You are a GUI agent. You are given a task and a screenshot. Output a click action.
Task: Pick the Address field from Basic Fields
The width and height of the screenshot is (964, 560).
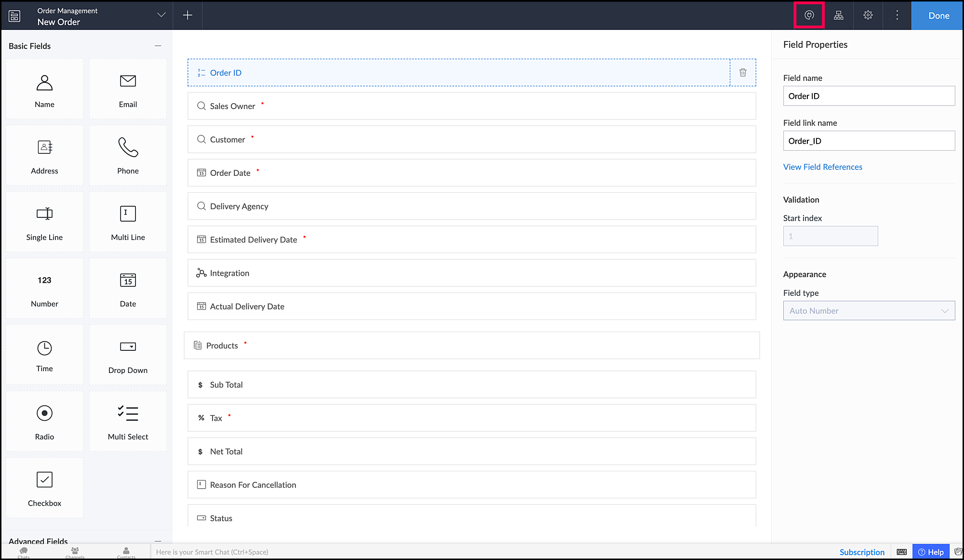point(44,156)
